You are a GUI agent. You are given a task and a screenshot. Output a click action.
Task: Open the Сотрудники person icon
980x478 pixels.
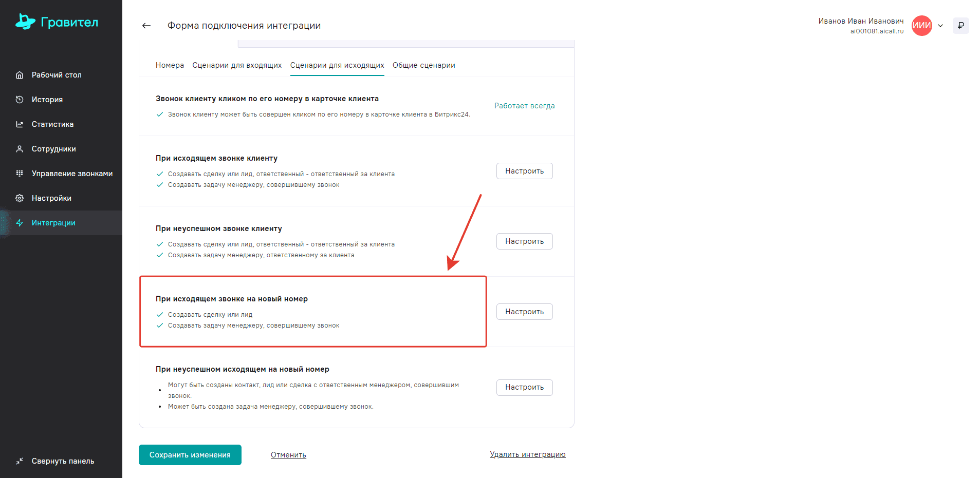(20, 149)
